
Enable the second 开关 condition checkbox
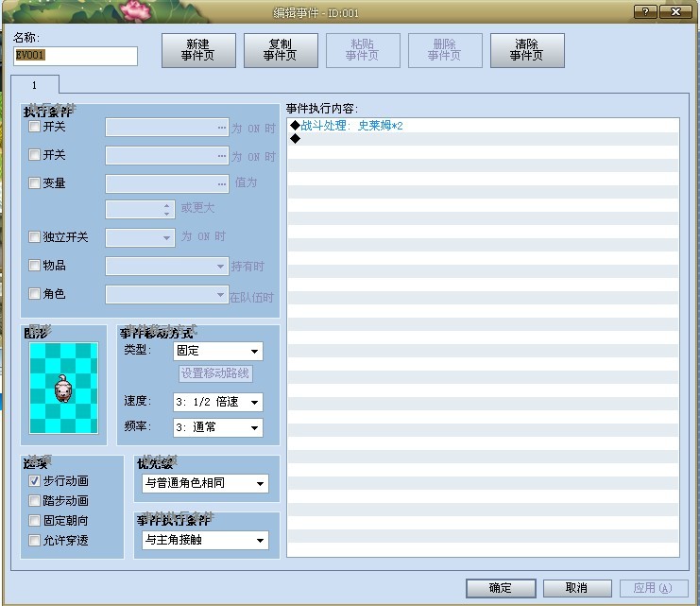click(x=34, y=155)
